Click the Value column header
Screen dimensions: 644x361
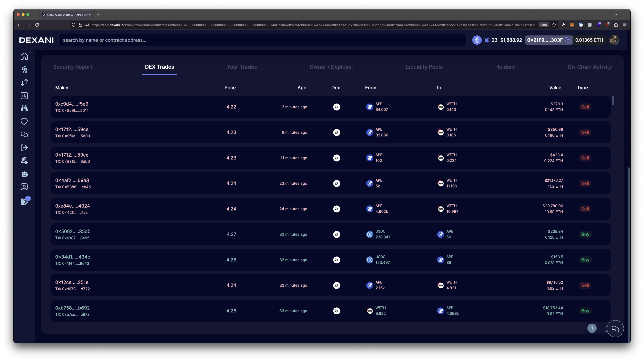point(555,88)
